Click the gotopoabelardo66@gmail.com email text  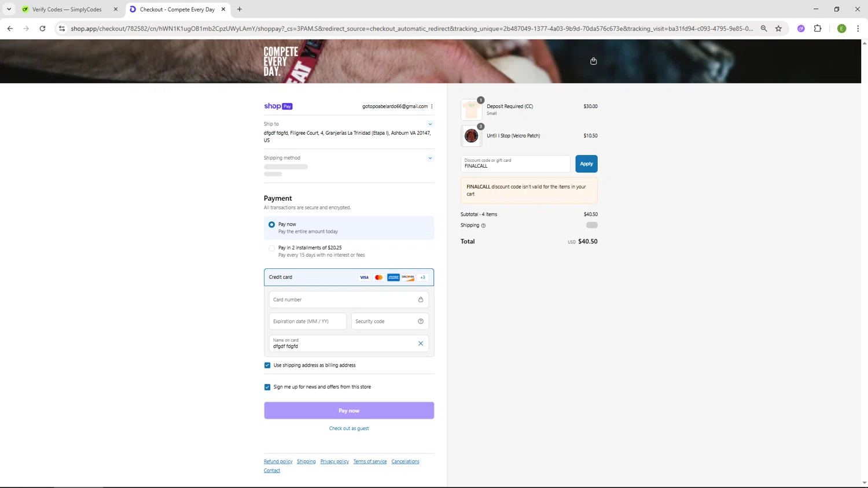395,106
